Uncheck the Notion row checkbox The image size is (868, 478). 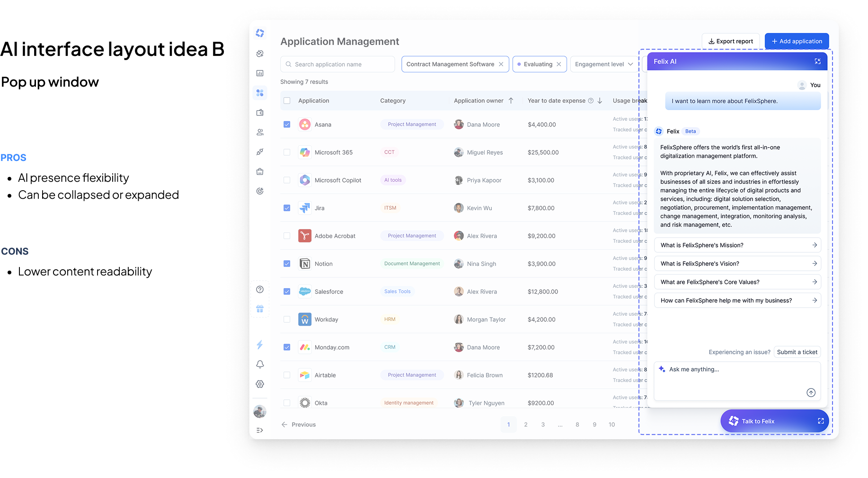point(287,264)
